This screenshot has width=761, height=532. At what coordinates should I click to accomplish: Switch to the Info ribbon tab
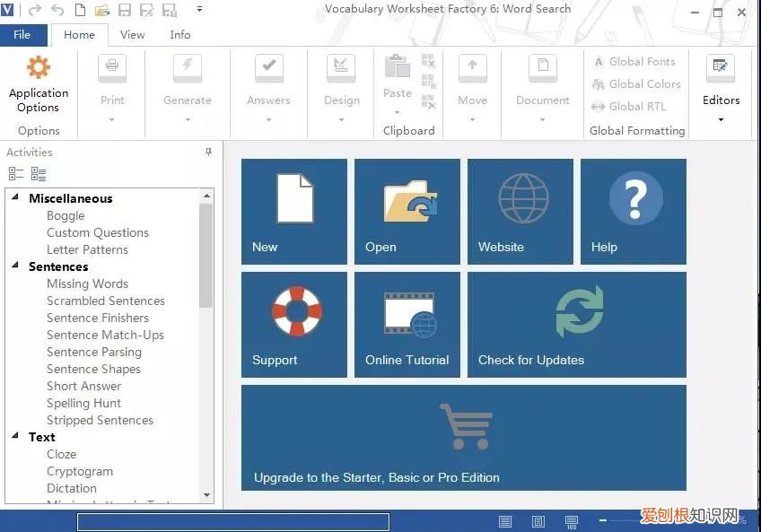click(180, 35)
